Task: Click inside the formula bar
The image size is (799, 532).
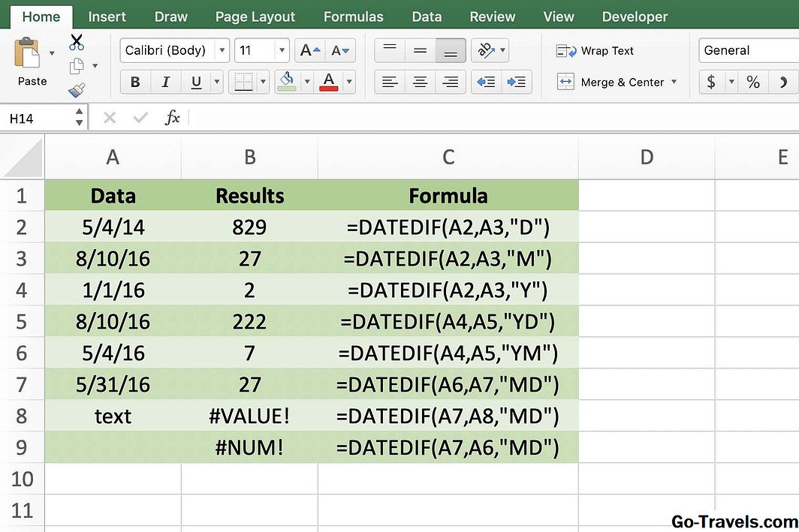Action: tap(375, 117)
